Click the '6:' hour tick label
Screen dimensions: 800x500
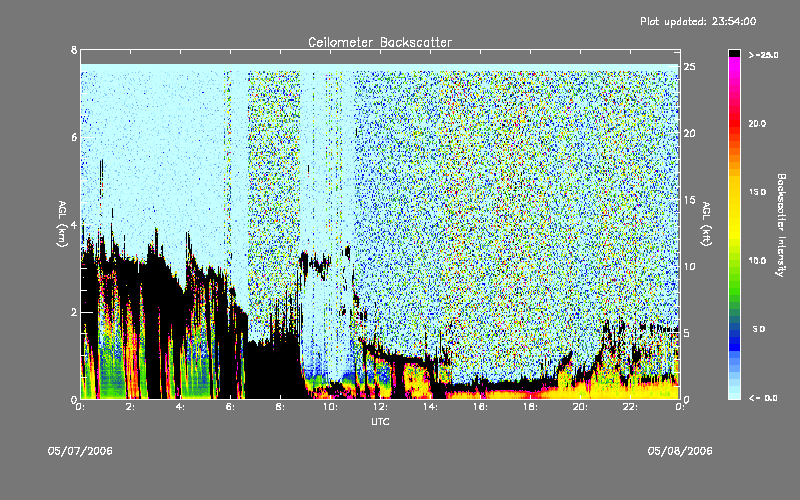(x=230, y=407)
